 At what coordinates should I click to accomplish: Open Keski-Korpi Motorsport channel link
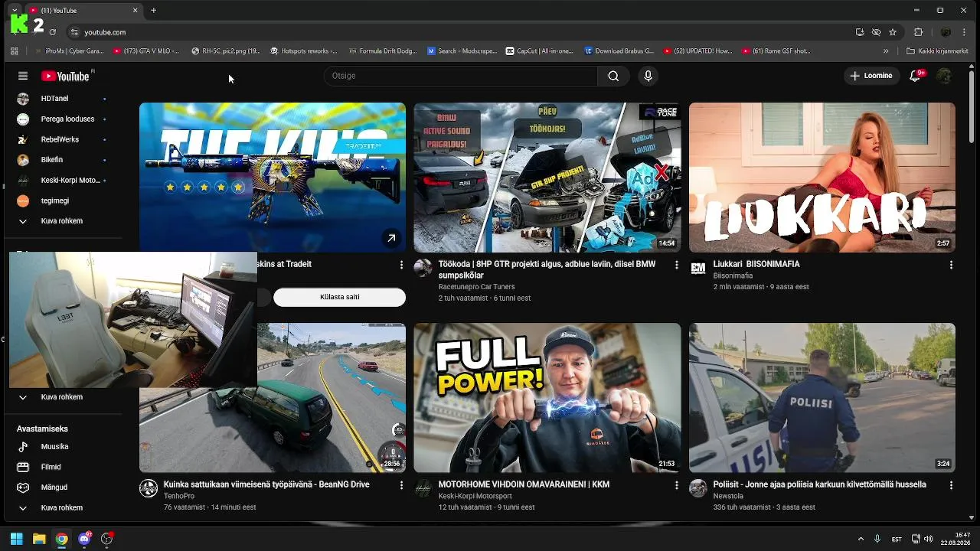tap(475, 496)
